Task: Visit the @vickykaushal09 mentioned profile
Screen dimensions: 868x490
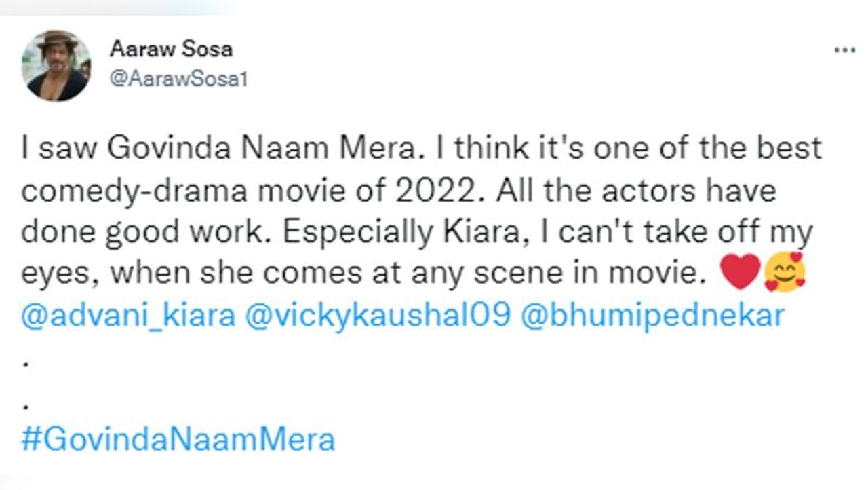Action: click(x=376, y=316)
